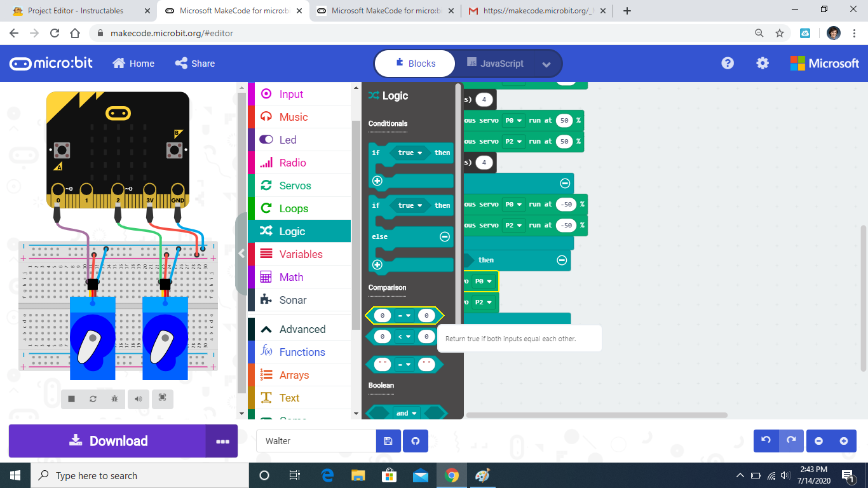
Task: Bookmark this page with the star icon
Action: click(780, 33)
